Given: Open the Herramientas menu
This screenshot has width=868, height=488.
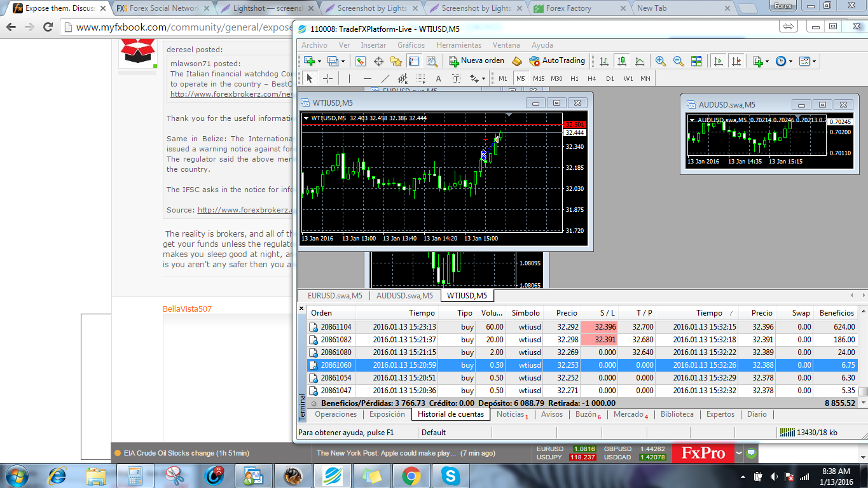Looking at the screenshot, I should 459,45.
